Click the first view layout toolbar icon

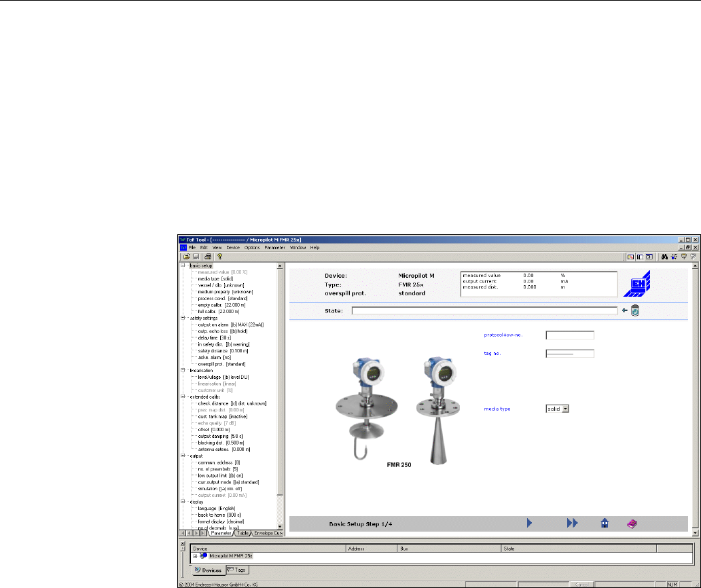click(x=630, y=257)
